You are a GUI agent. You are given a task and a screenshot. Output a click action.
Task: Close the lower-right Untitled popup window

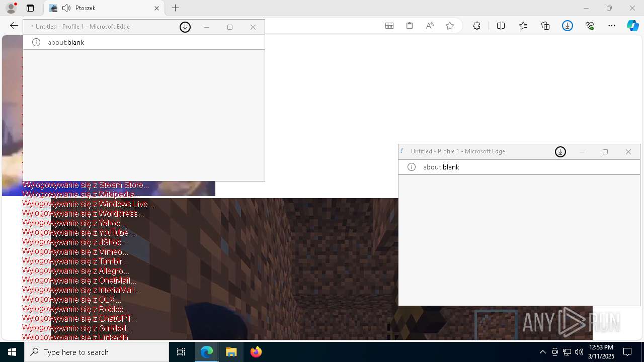[x=628, y=152]
